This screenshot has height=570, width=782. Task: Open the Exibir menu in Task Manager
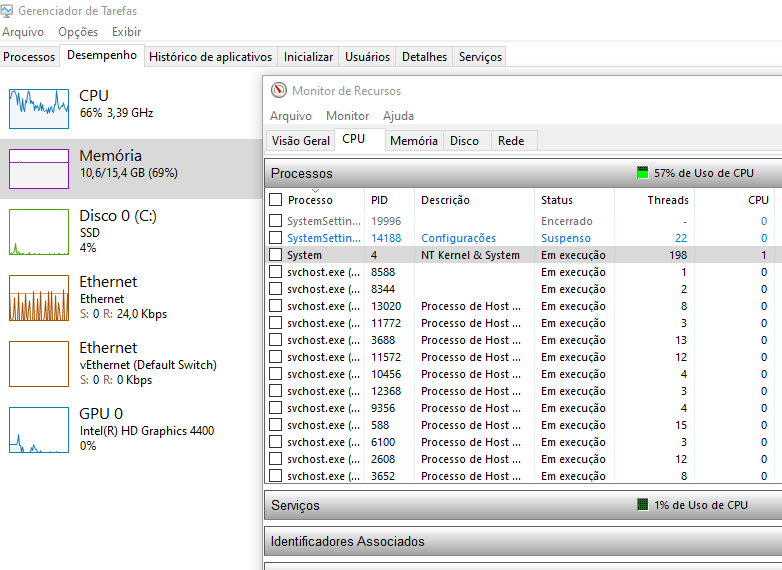tap(126, 32)
